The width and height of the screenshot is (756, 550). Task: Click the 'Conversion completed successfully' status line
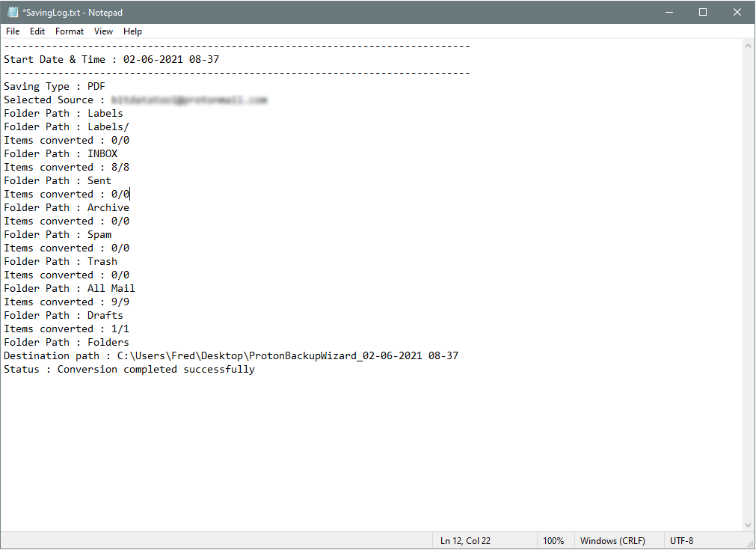[129, 370]
